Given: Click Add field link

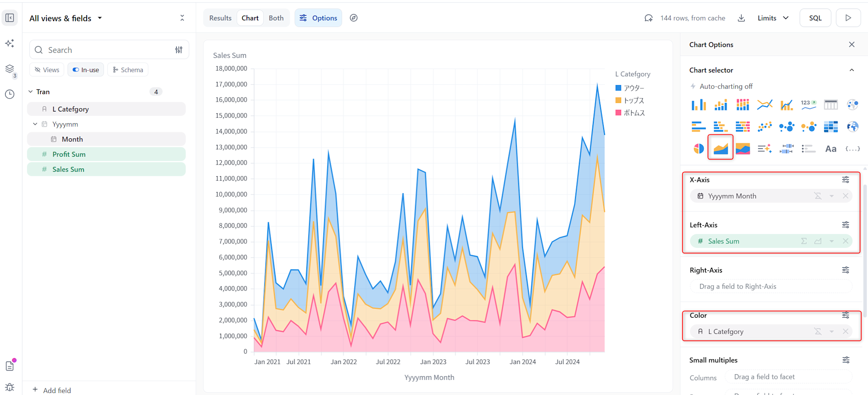Looking at the screenshot, I should tap(52, 390).
